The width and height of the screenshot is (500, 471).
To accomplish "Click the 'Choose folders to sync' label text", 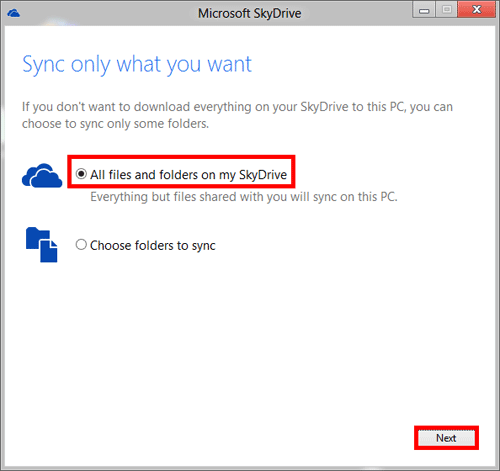I will coord(153,246).
